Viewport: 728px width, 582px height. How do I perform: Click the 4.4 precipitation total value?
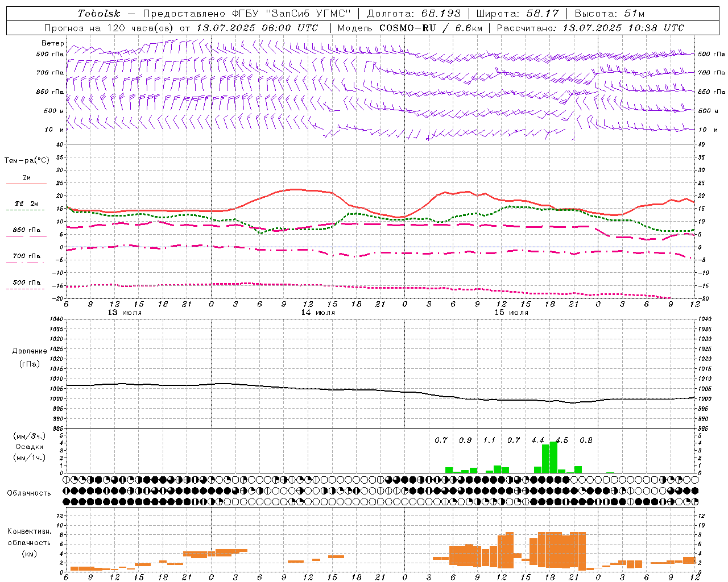click(x=537, y=440)
